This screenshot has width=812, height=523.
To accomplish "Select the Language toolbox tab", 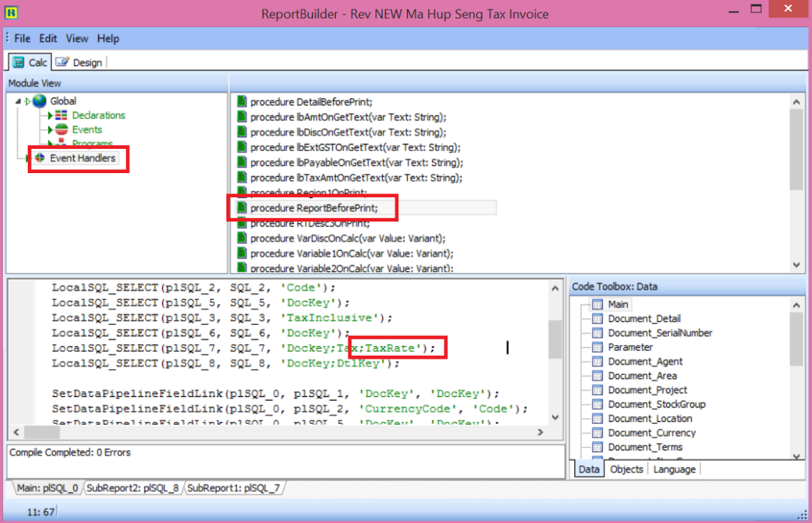I will point(674,469).
